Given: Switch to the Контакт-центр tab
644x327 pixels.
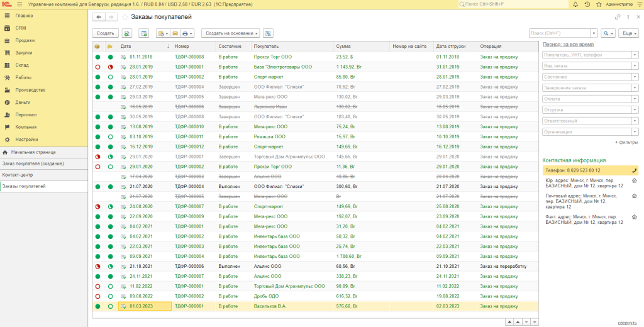Looking at the screenshot, I should (18, 175).
